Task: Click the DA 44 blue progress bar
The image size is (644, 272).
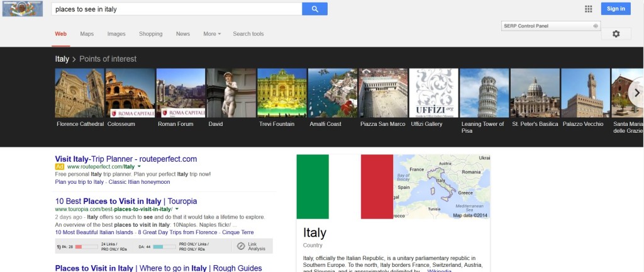Action: click(164, 247)
